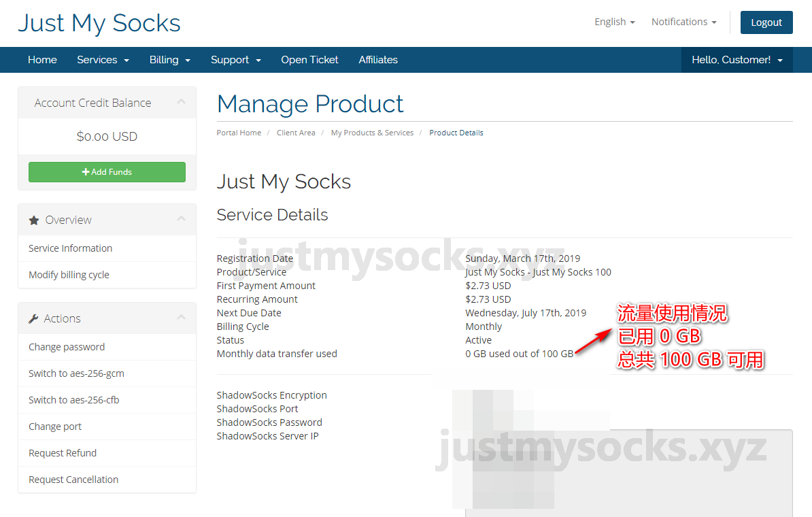
Task: Select Change password action
Action: coord(107,347)
